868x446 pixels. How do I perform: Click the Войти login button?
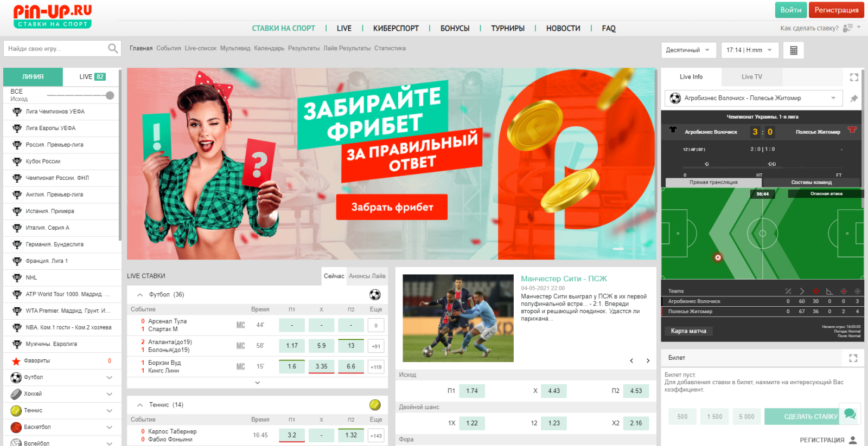(791, 10)
